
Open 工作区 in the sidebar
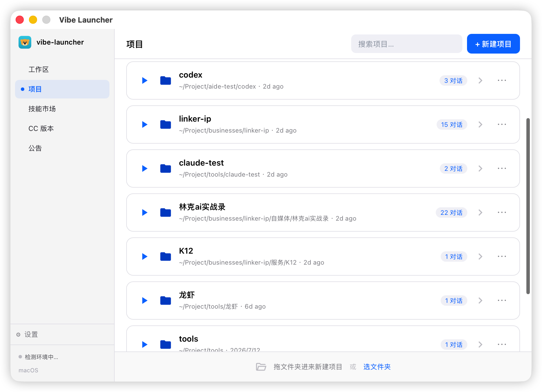(62, 69)
